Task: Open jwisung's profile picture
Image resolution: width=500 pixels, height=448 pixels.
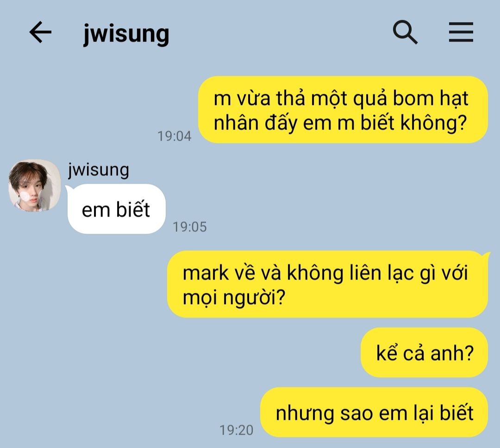Action: coord(34,185)
